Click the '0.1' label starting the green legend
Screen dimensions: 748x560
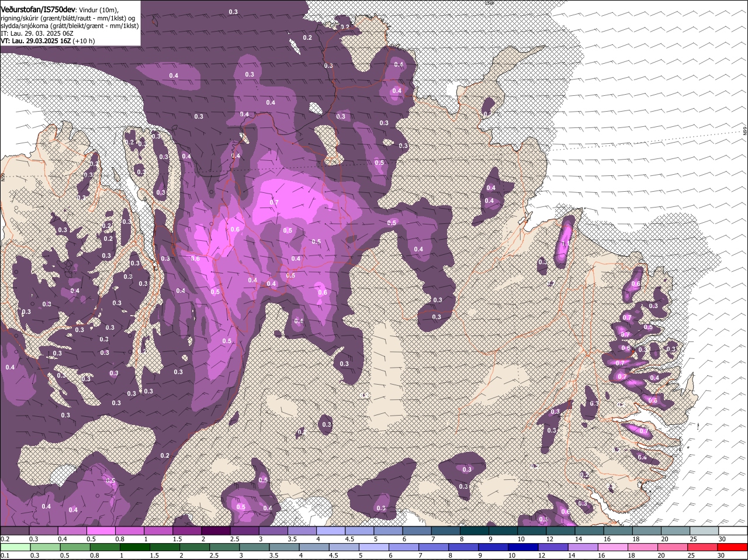coord(5,555)
